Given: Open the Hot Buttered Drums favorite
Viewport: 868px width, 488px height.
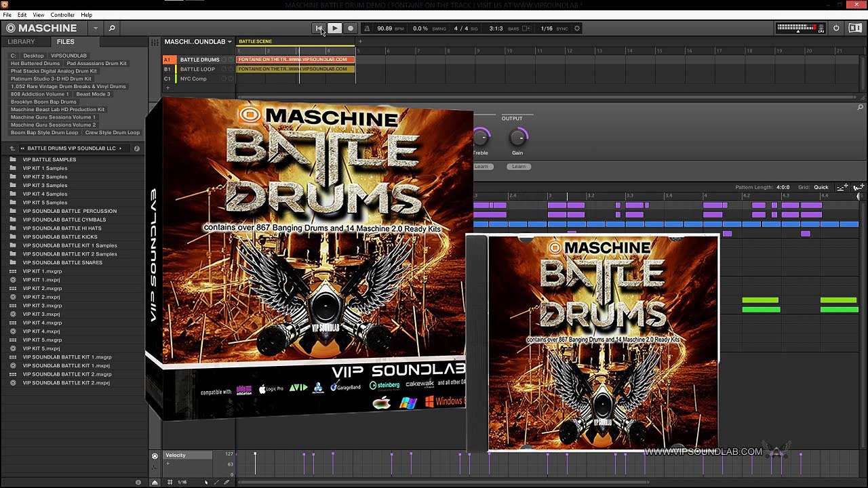Looking at the screenshot, I should coord(35,64).
